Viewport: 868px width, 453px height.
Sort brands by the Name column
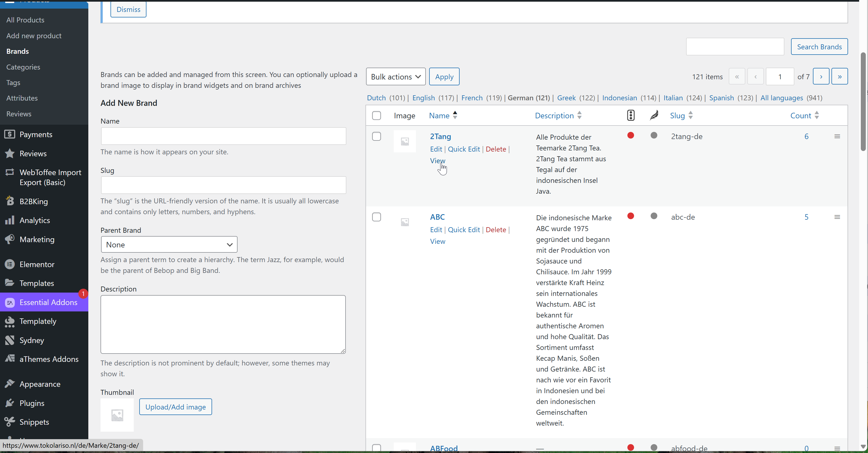coord(443,115)
